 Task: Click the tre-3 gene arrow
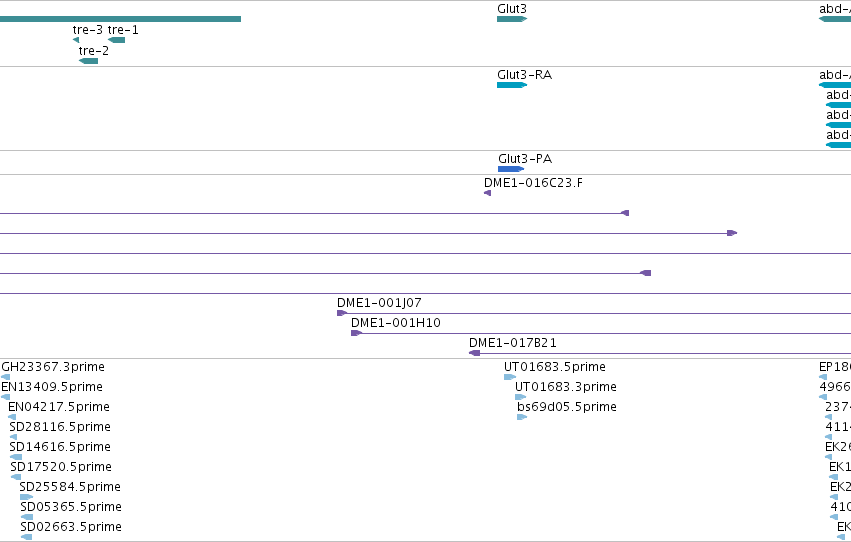click(76, 40)
